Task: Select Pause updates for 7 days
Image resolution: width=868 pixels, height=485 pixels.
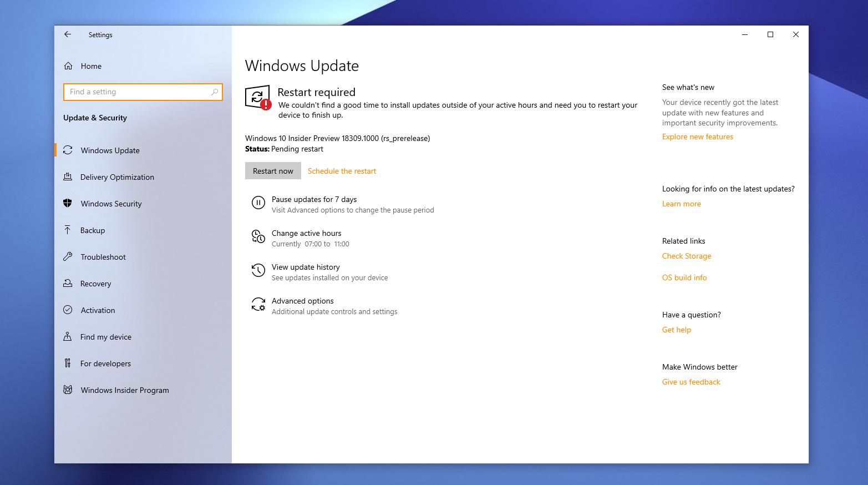Action: coord(314,199)
